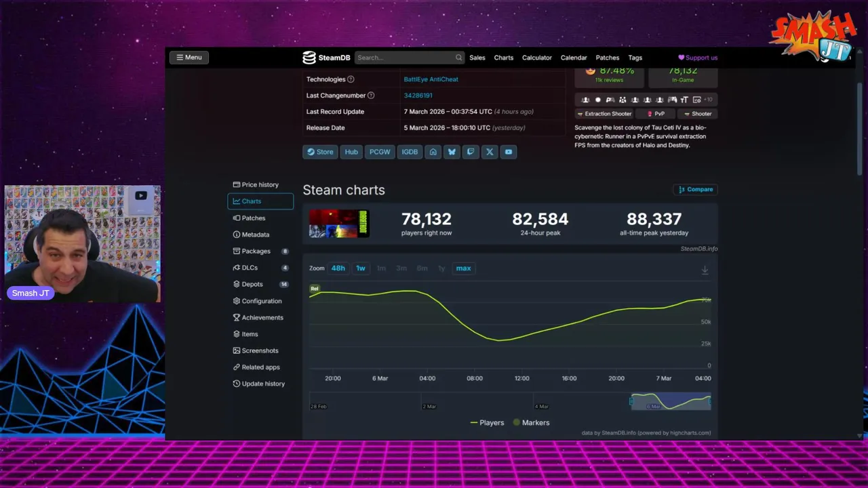Open the game's homepage via house icon
Image resolution: width=868 pixels, height=488 pixels.
tap(433, 152)
